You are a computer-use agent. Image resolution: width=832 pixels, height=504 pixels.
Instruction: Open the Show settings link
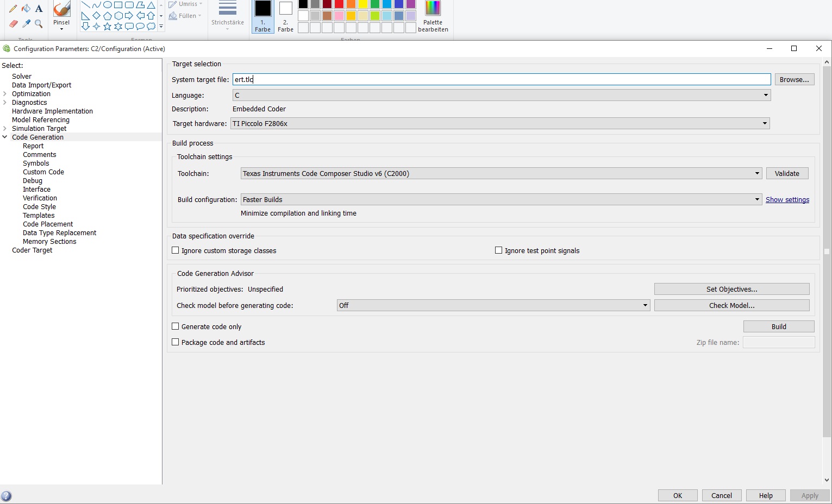click(x=787, y=200)
